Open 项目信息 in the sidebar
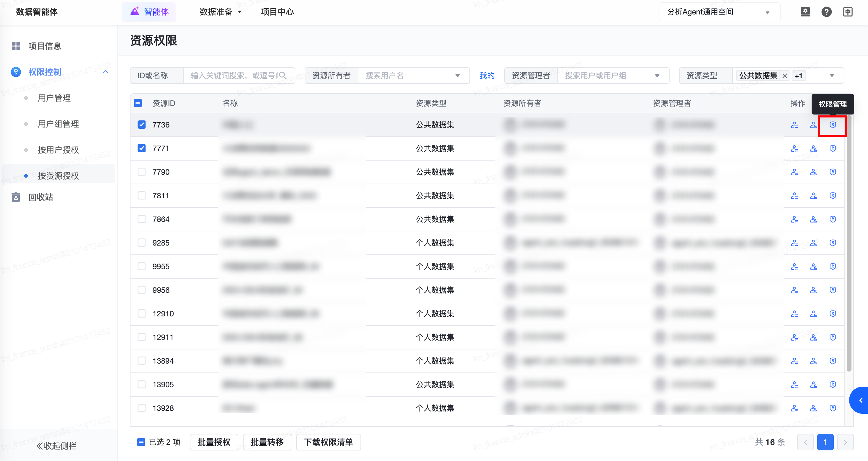The width and height of the screenshot is (868, 461). tap(45, 46)
